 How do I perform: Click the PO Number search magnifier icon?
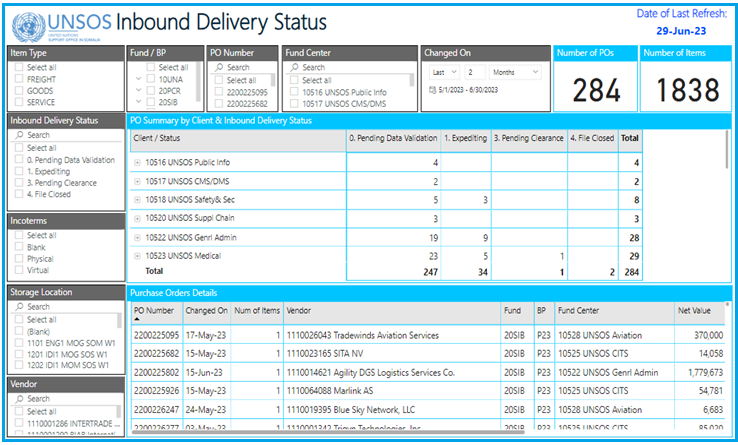pyautogui.click(x=219, y=67)
